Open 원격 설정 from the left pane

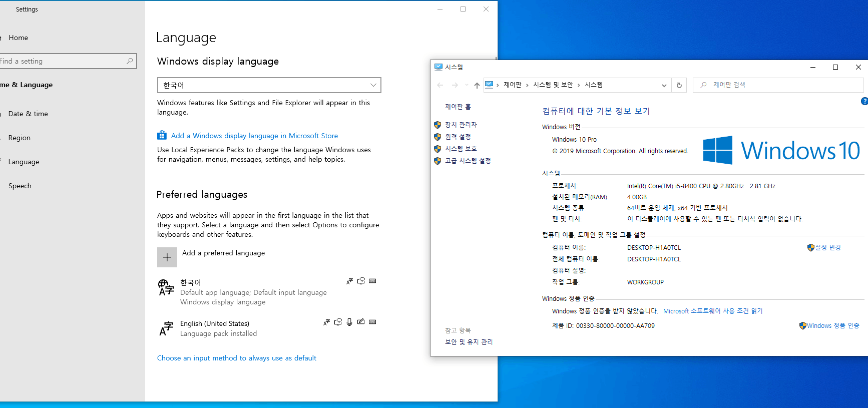pos(458,137)
